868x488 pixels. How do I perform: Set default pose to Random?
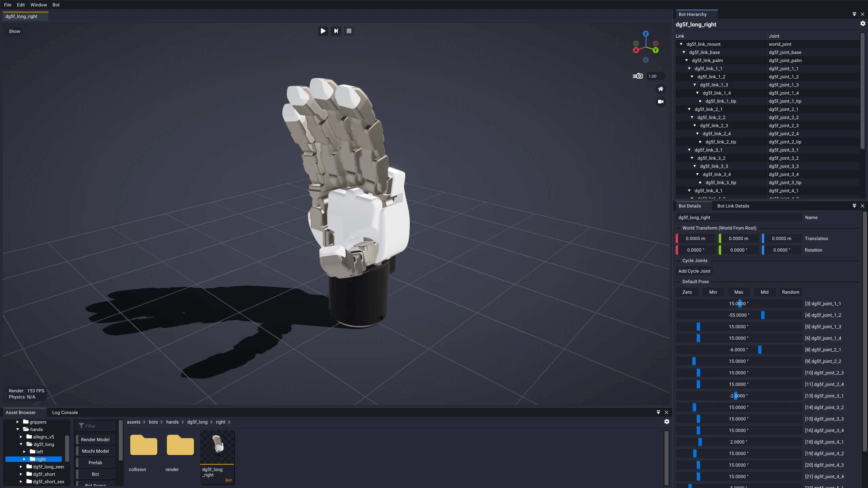tap(790, 292)
